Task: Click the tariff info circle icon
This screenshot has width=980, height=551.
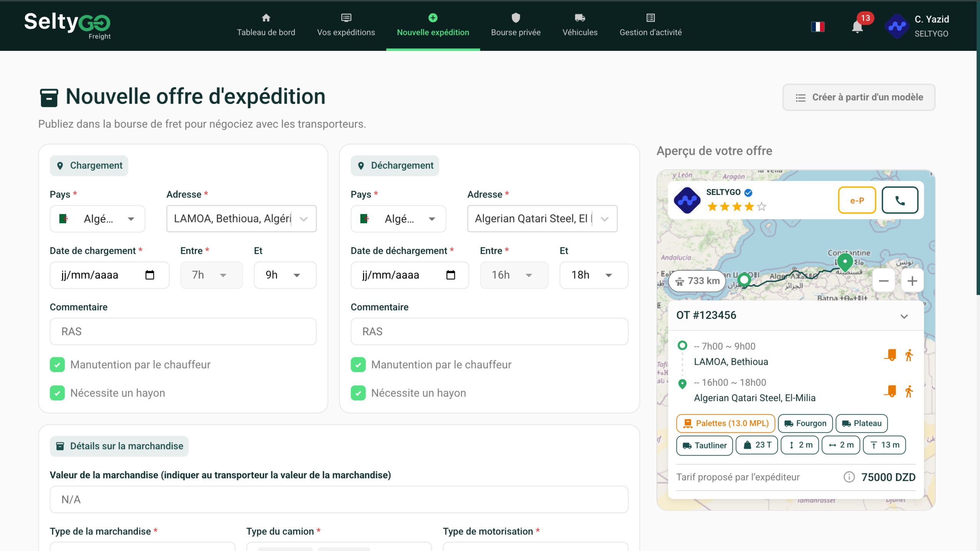Action: pyautogui.click(x=849, y=477)
